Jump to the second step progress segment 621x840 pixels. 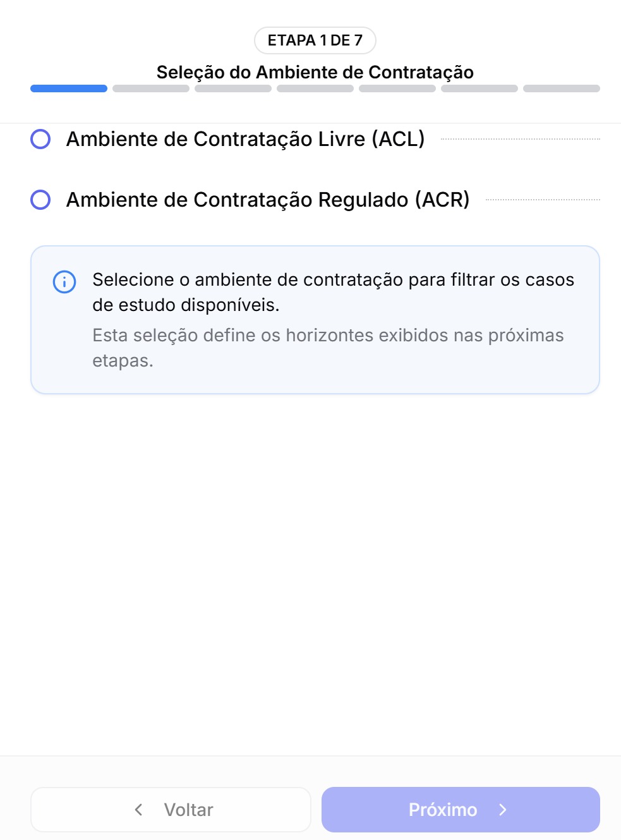(151, 88)
